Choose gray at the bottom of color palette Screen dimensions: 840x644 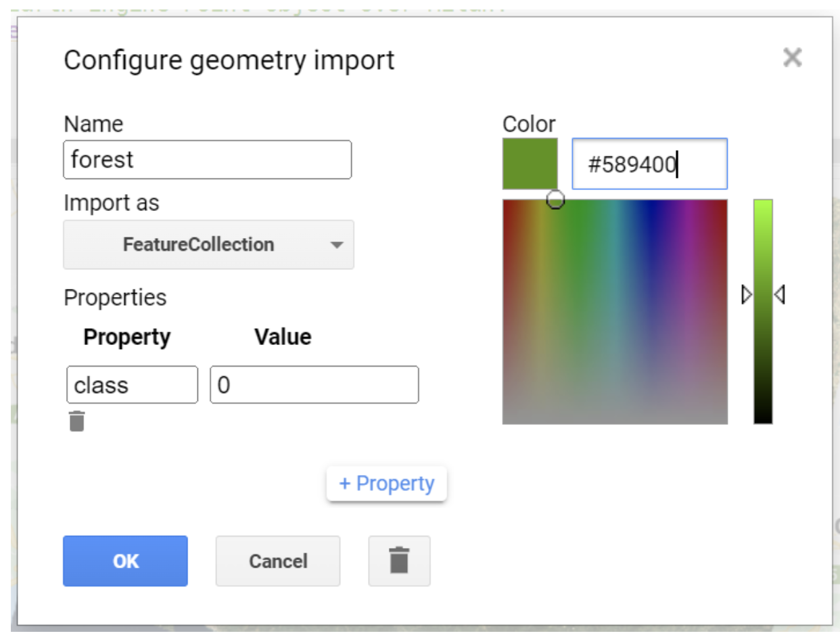click(x=614, y=416)
